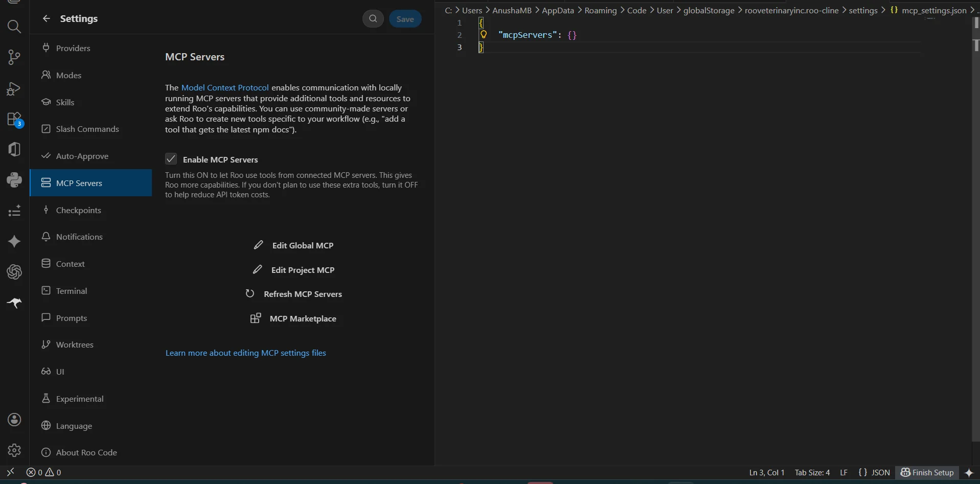The image size is (980, 484).
Task: Open Learn more about editing MCP settings link
Action: pos(245,353)
